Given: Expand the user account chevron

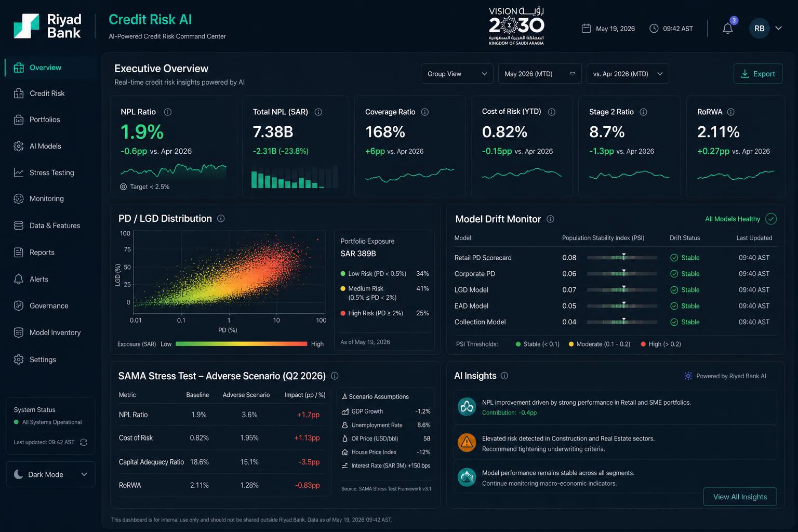Looking at the screenshot, I should click(x=778, y=28).
